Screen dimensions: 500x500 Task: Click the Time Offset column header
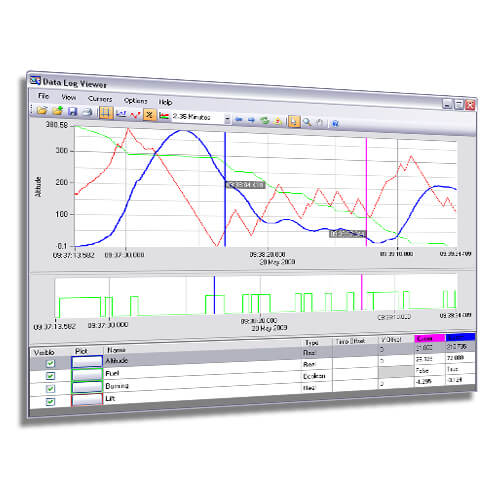click(x=350, y=341)
